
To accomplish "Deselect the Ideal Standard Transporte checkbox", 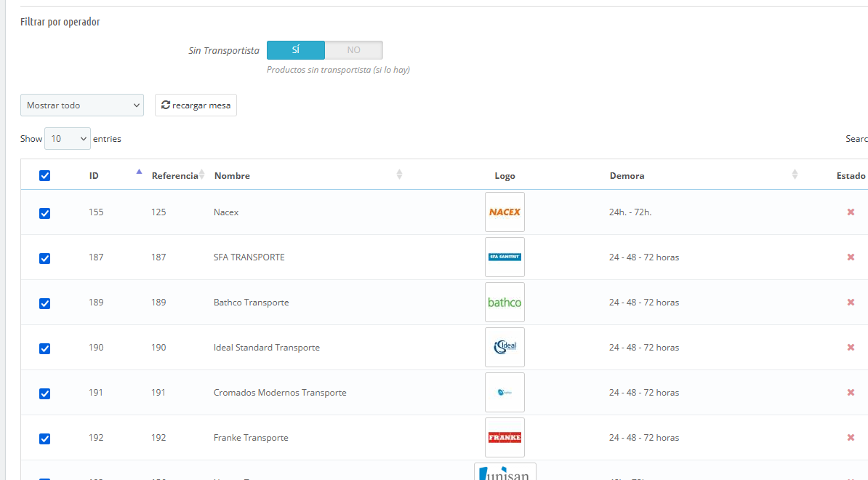I will [x=44, y=348].
